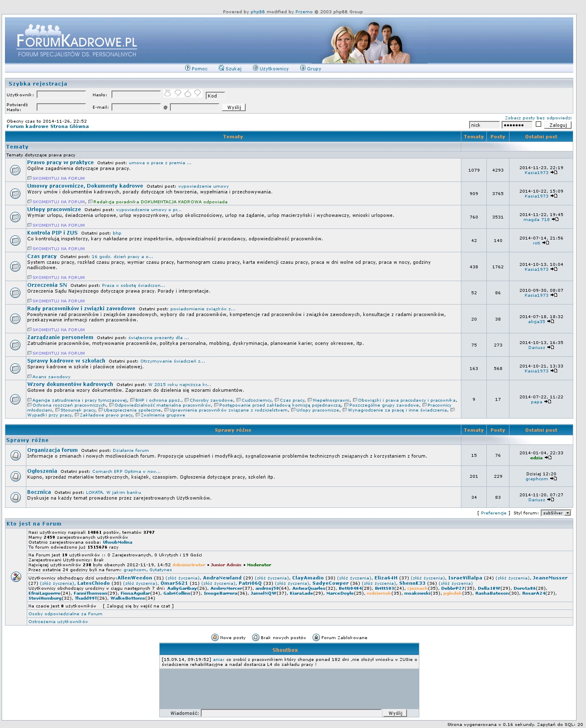Click the Prawo pracy w praktyce folder icon

(x=15, y=170)
